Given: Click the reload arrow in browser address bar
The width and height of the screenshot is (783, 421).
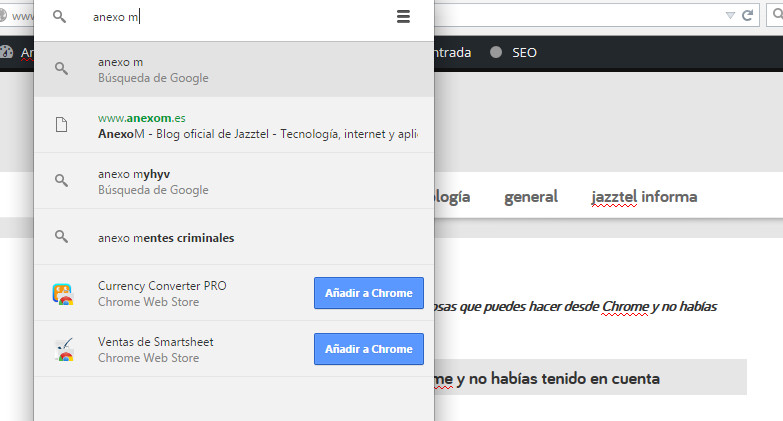Looking at the screenshot, I should point(748,15).
